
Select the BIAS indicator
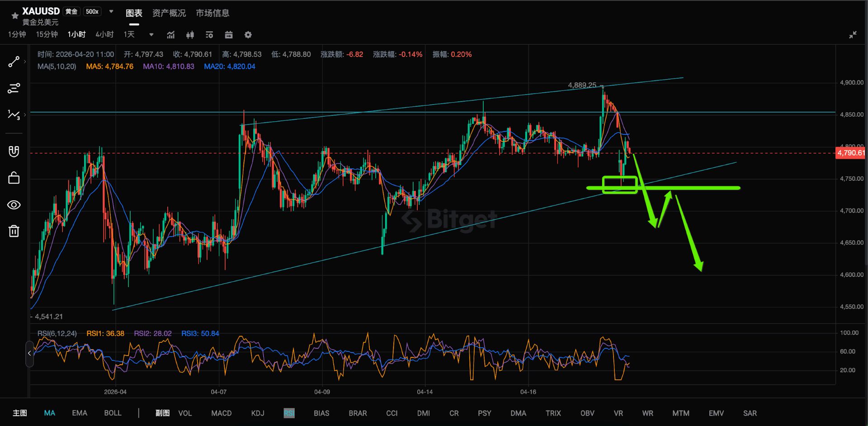[x=321, y=413]
